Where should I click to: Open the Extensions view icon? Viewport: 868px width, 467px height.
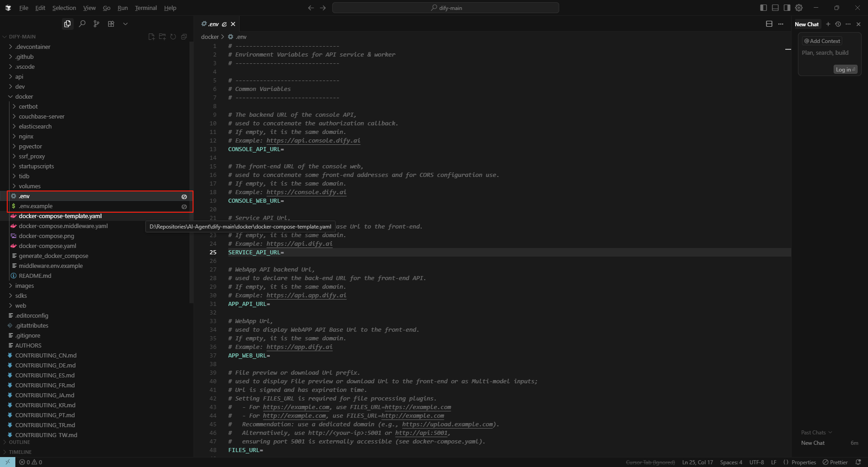pyautogui.click(x=111, y=24)
